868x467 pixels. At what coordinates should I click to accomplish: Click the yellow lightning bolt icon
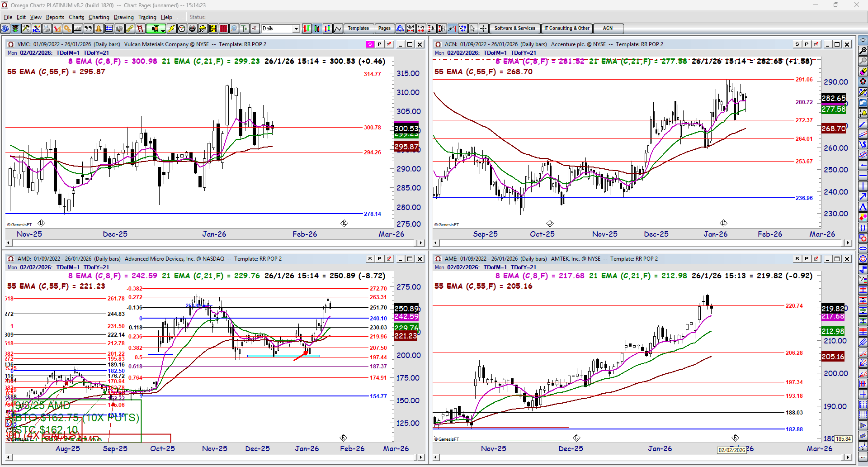click(x=171, y=29)
